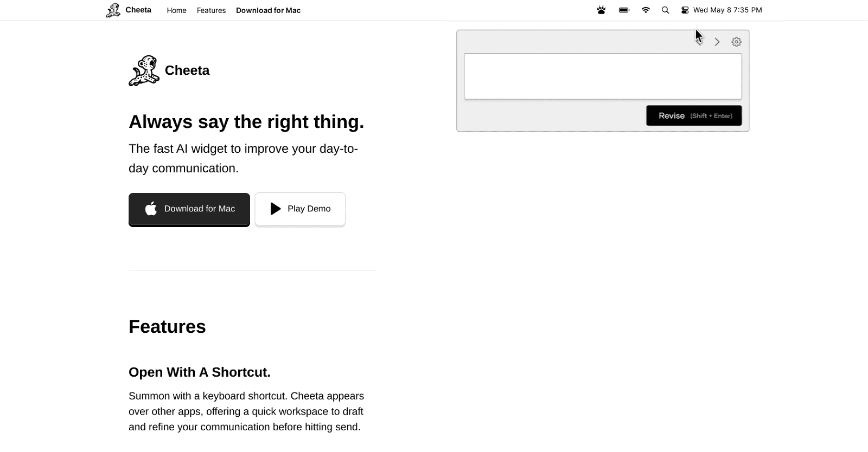
Task: Go to Home in the navigation
Action: (x=176, y=10)
